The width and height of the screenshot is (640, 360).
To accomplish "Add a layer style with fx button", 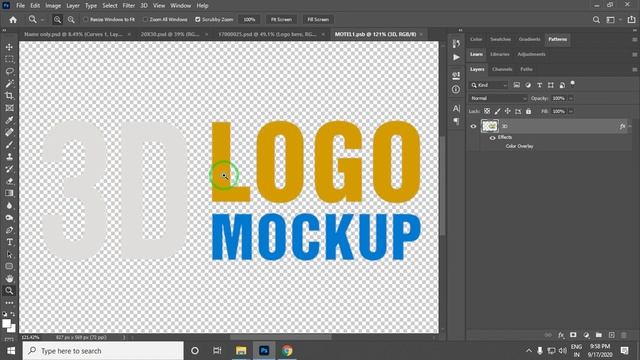I will click(561, 335).
